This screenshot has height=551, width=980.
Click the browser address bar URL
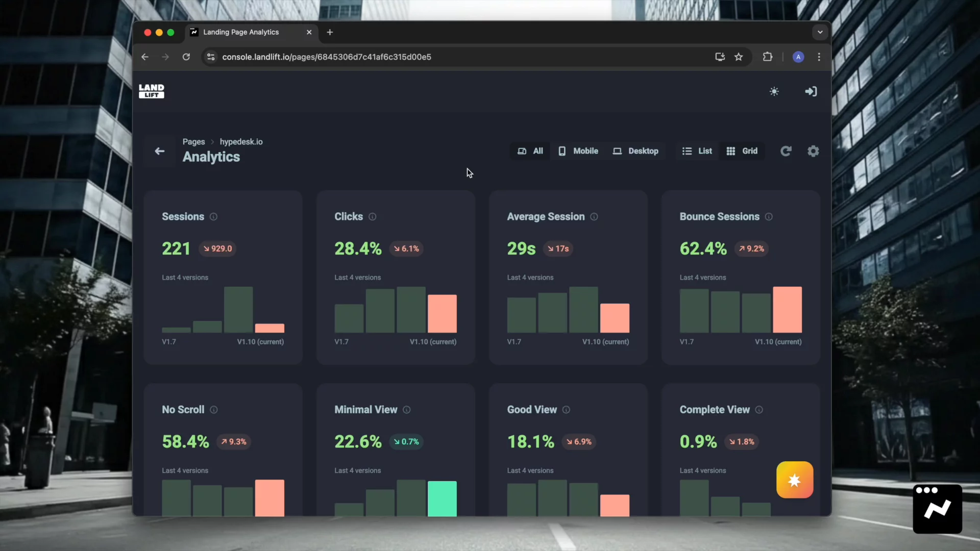point(327,57)
